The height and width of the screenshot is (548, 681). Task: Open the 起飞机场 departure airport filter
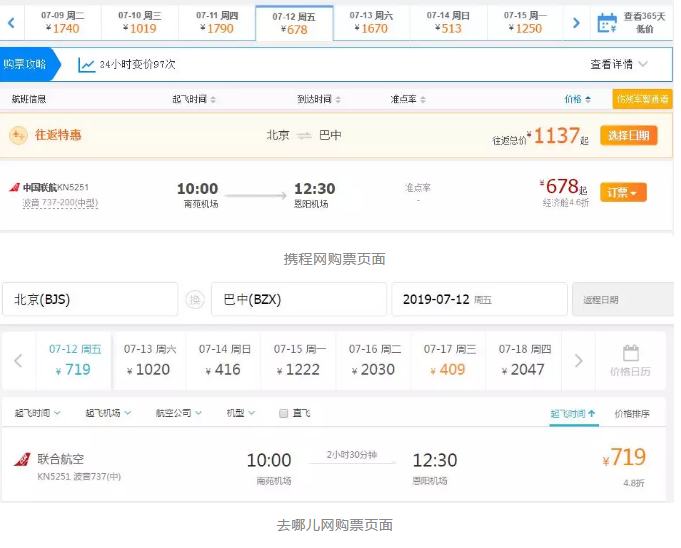coord(108,413)
